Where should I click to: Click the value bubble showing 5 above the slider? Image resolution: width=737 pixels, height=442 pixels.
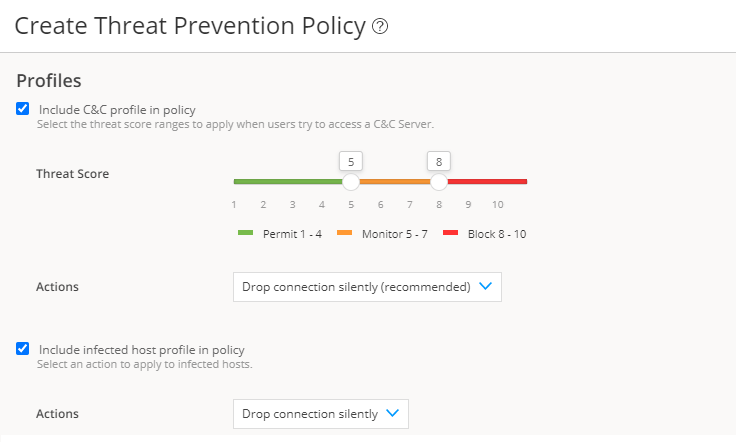(351, 160)
